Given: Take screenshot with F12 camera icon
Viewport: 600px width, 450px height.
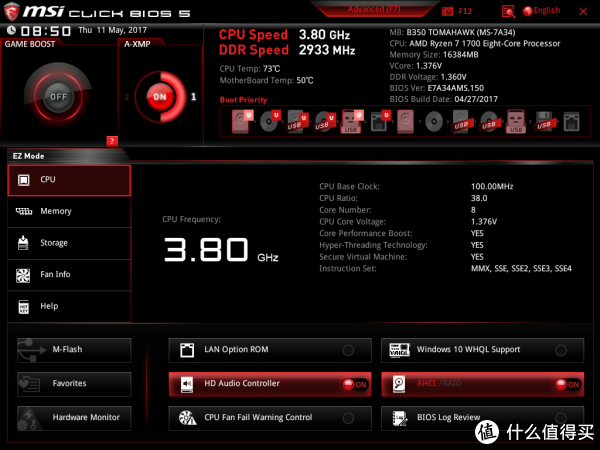Looking at the screenshot, I should 447,11.
